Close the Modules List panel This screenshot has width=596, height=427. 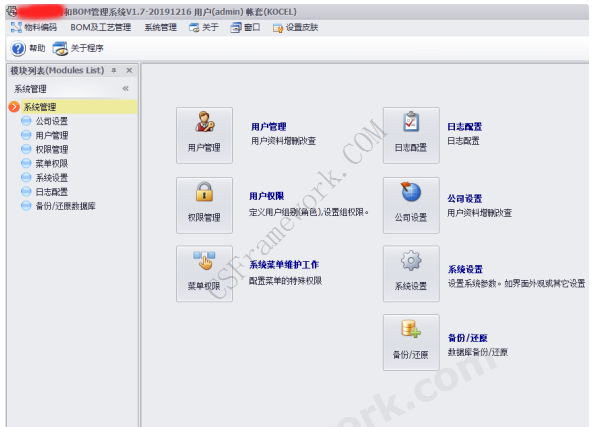coord(129,70)
